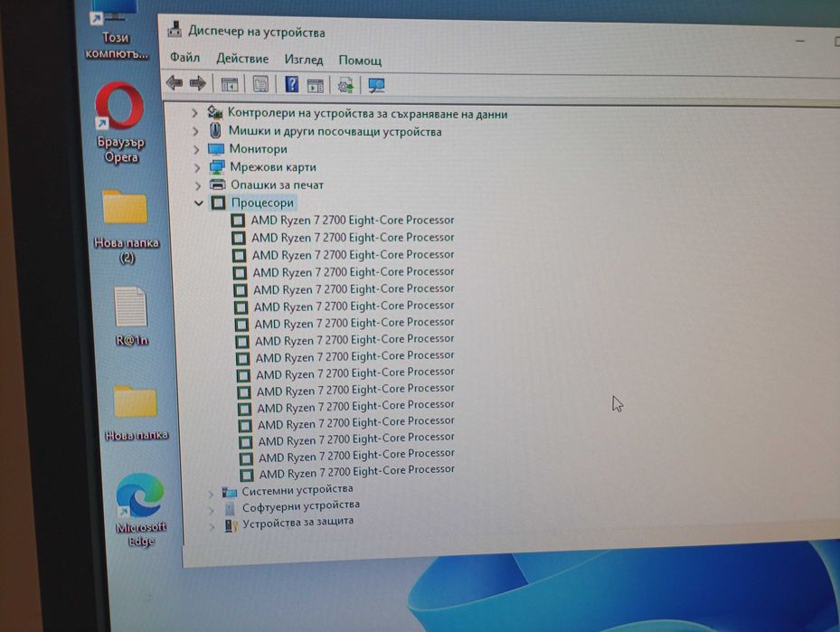Click Scan for hardware changes monitor icon
This screenshot has width=840, height=632.
[x=377, y=86]
